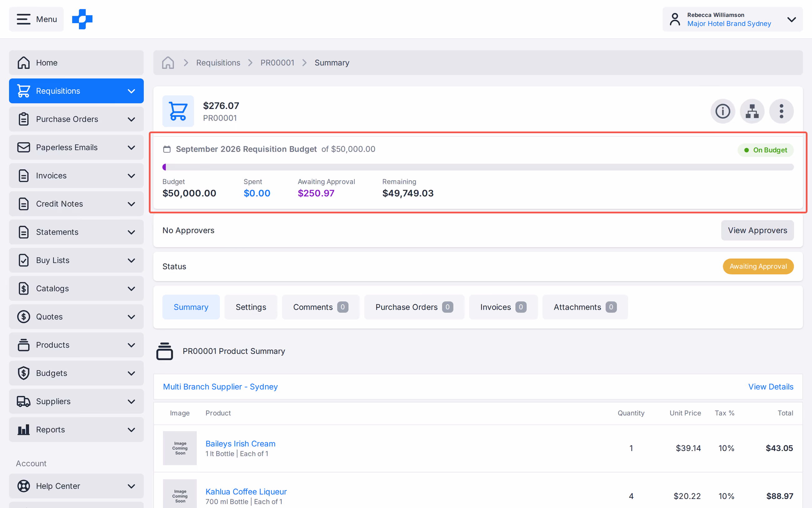
Task: Switch to the Purchase Orders tab
Action: pos(414,307)
